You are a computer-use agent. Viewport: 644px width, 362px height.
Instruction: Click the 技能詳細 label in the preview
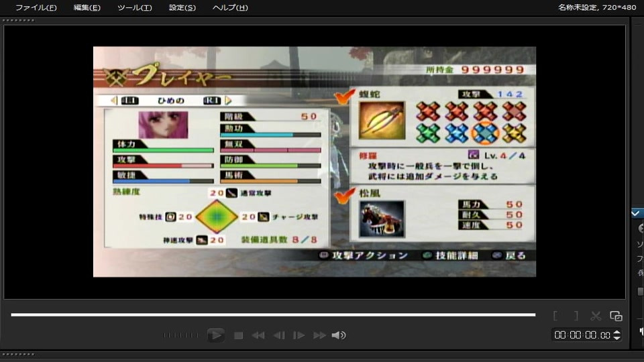coord(457,255)
